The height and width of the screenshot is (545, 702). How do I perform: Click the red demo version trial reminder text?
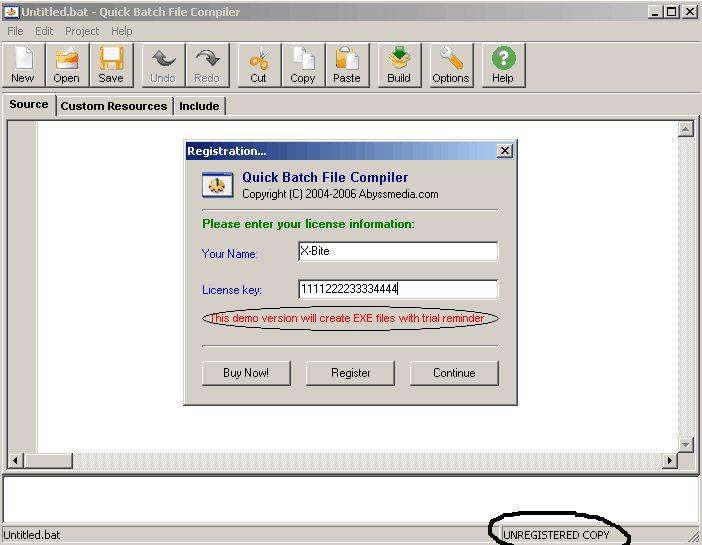tap(347, 318)
